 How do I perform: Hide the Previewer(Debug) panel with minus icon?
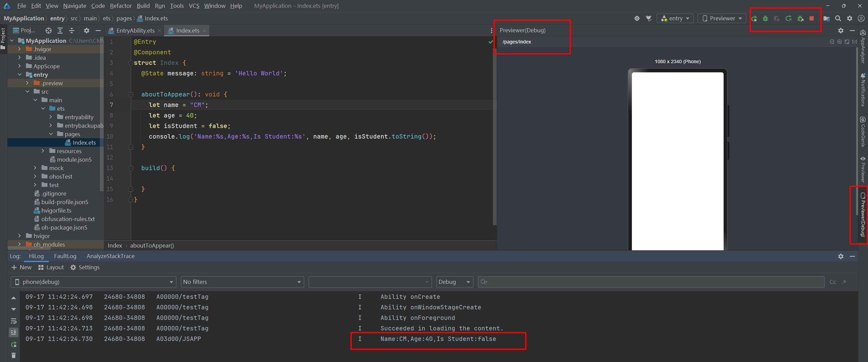tap(852, 31)
